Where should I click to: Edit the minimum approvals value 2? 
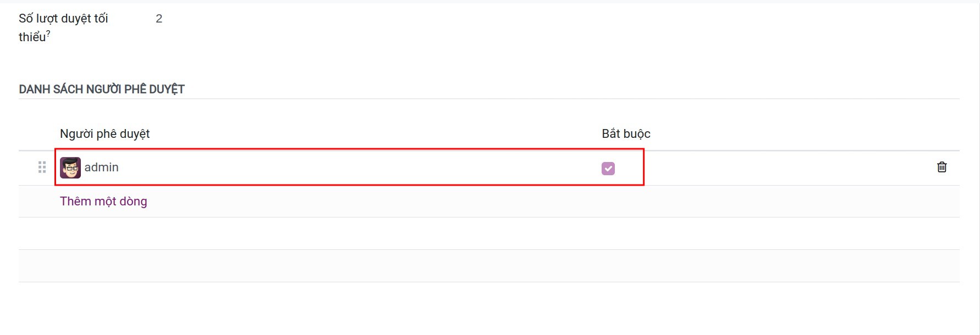click(159, 19)
